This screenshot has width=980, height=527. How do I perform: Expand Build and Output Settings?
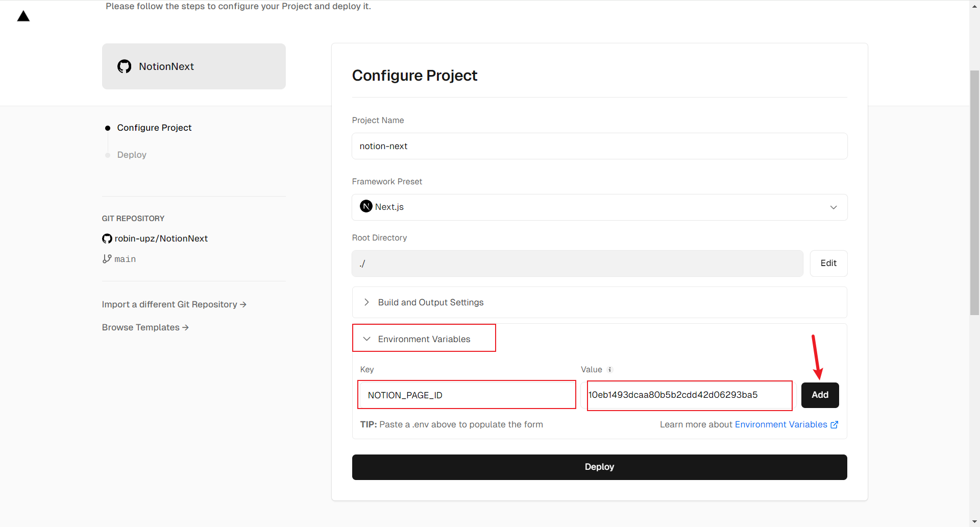(x=430, y=302)
